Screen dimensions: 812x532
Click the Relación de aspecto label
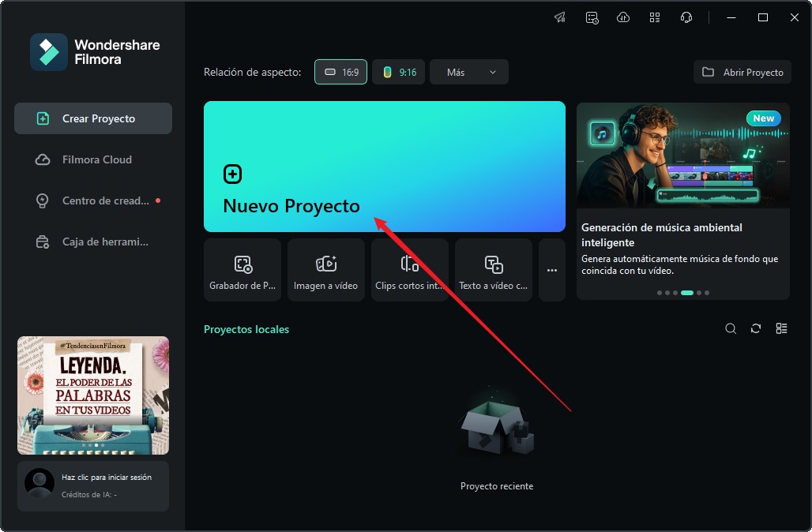point(252,73)
